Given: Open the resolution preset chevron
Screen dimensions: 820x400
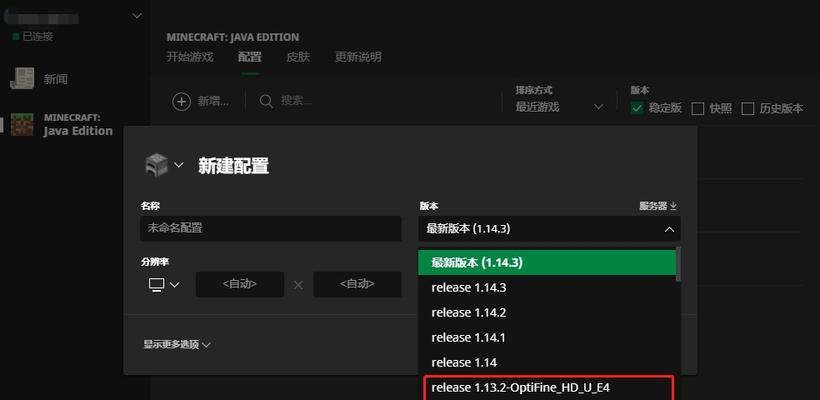Looking at the screenshot, I should coord(175,284).
